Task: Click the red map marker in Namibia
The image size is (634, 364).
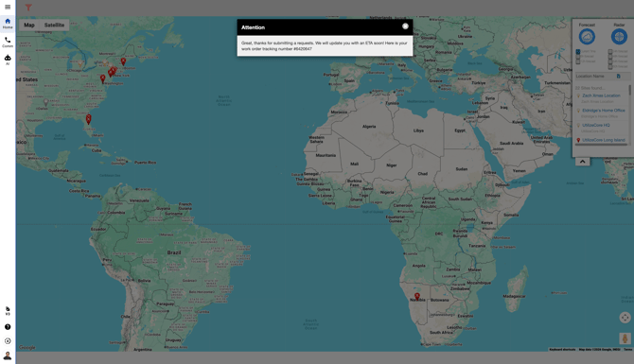Action: click(417, 296)
